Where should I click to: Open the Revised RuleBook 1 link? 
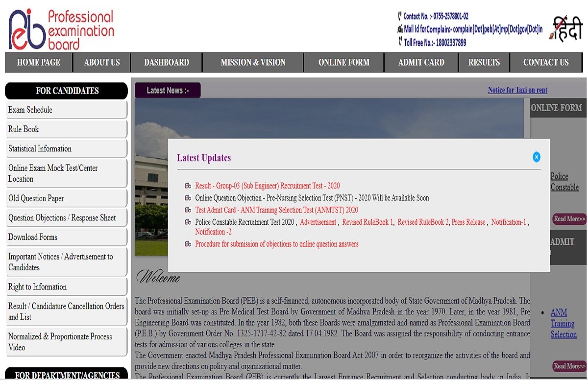point(367,222)
